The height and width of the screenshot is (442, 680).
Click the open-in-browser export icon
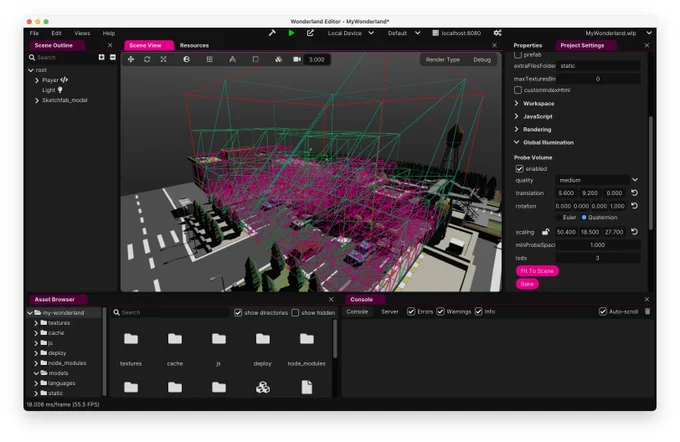click(310, 33)
